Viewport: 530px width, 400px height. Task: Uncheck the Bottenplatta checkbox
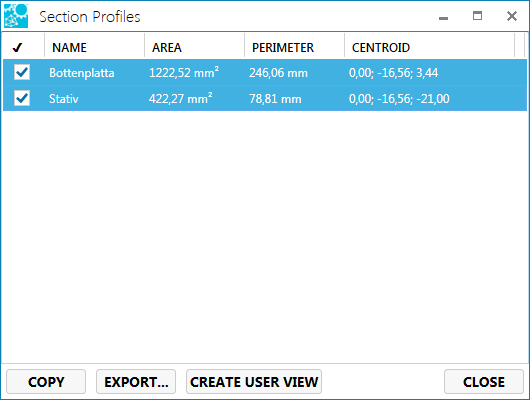click(22, 72)
